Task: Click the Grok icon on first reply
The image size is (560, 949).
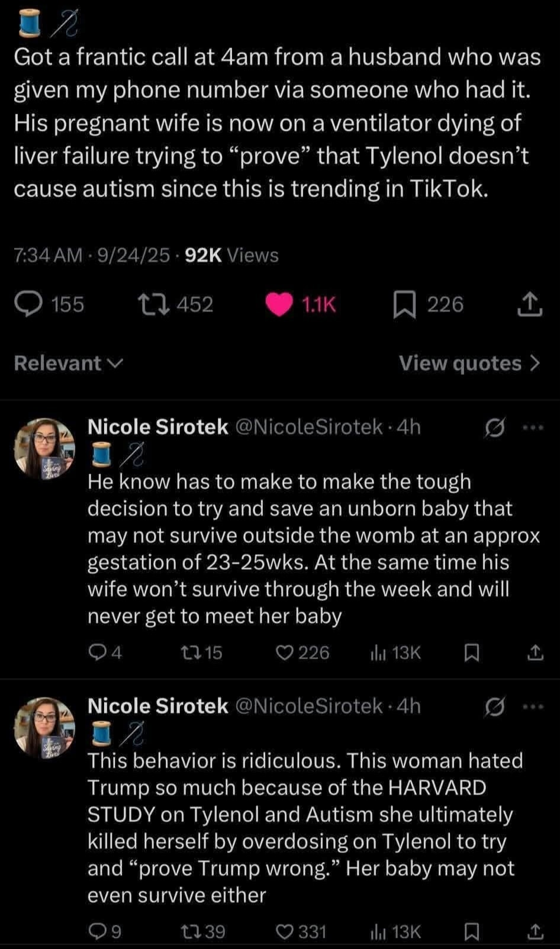Action: pyautogui.click(x=495, y=427)
